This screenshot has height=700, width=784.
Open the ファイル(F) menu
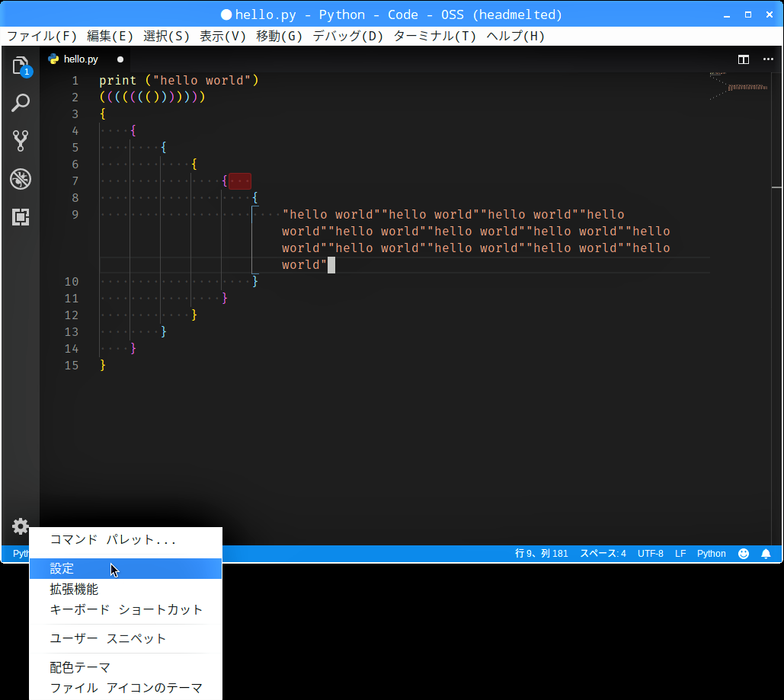(x=42, y=36)
